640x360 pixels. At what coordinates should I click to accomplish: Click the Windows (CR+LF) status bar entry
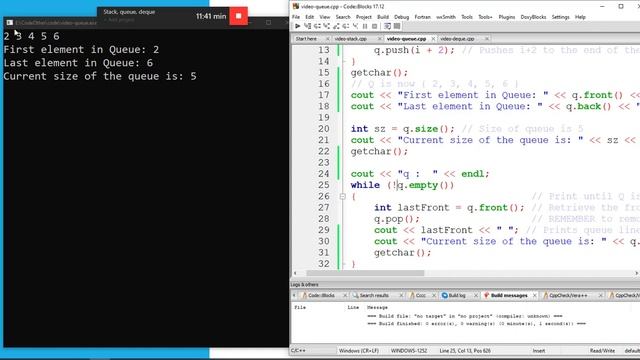pos(359,351)
